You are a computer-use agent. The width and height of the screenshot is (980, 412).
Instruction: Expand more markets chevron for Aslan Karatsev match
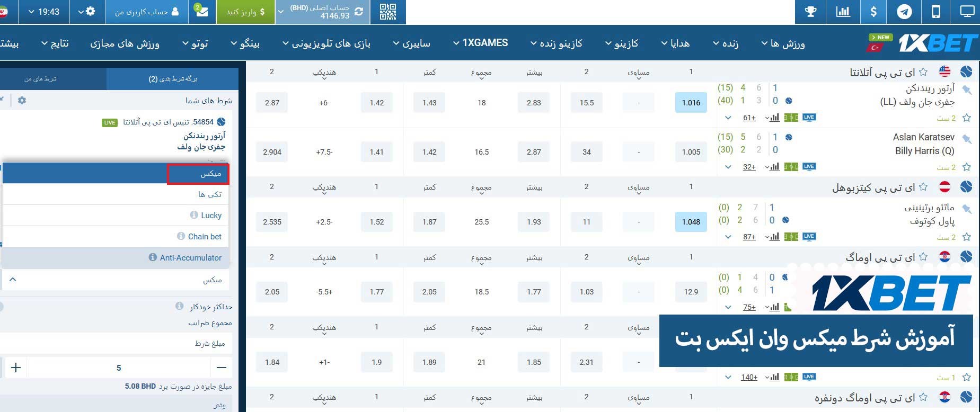coord(728,167)
